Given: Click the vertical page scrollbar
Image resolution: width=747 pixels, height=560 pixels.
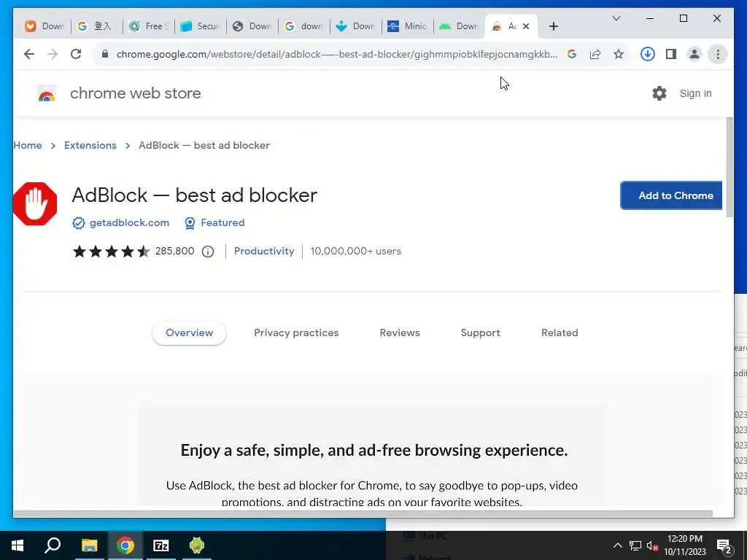Looking at the screenshot, I should (x=729, y=168).
